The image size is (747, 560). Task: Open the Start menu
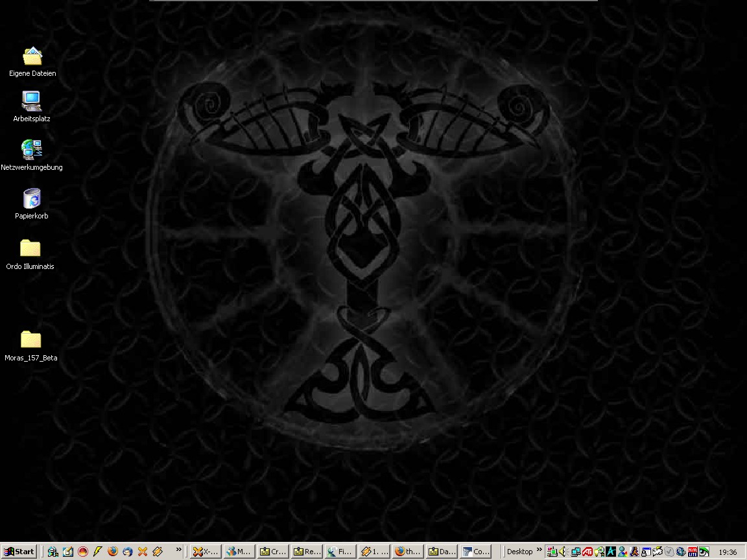pos(19,552)
